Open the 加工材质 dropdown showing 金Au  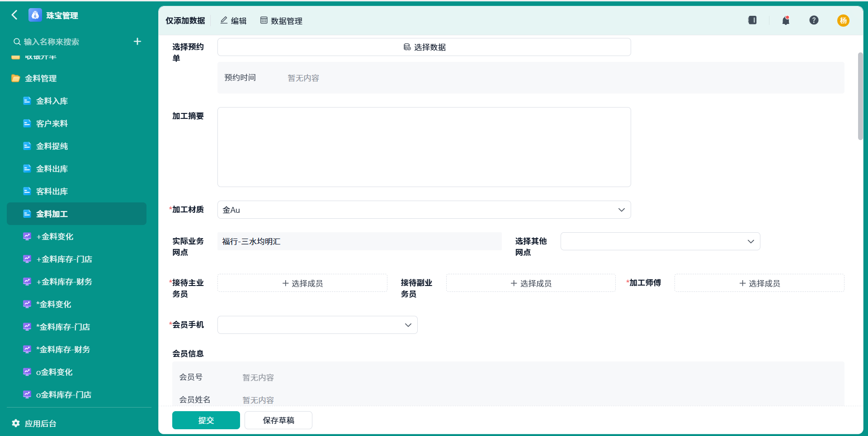(424, 210)
